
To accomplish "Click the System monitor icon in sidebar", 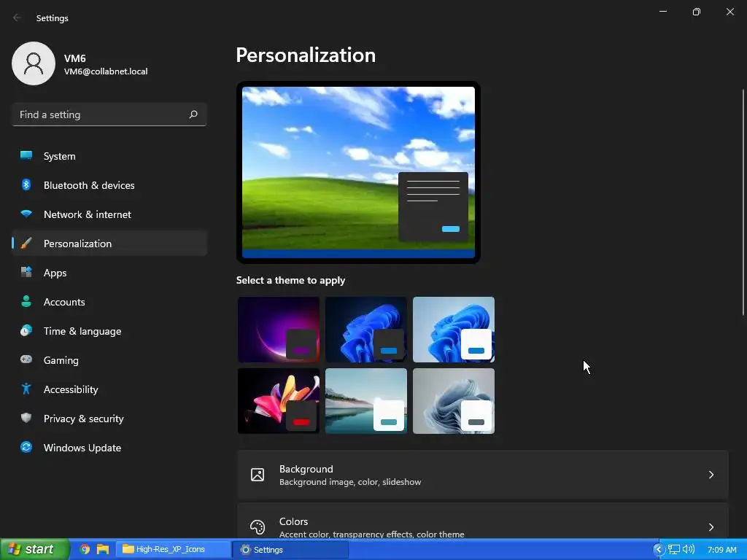I will coord(26,156).
